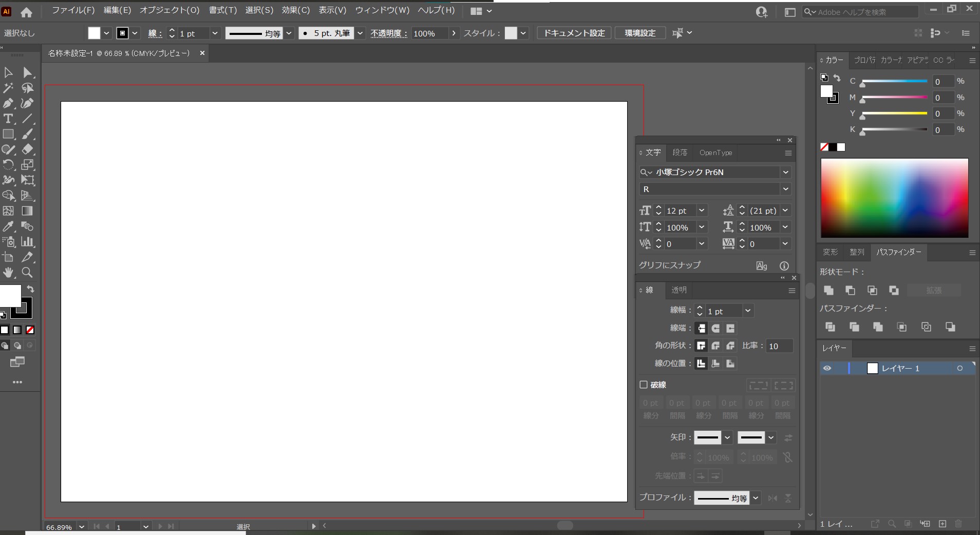This screenshot has height=535, width=980.
Task: Select the Curvature tool
Action: (27, 103)
